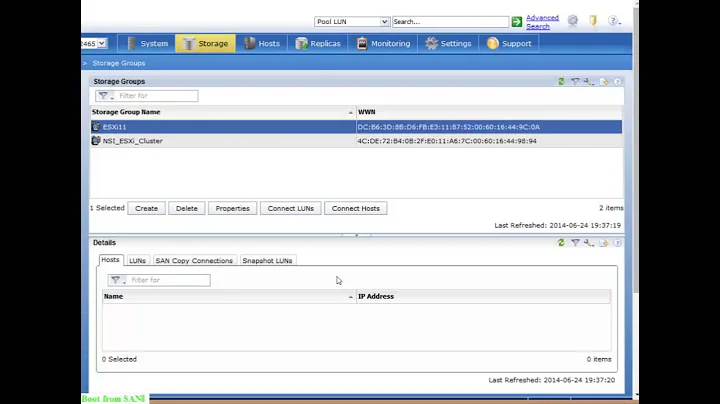This screenshot has width=720, height=404.
Task: Select the ESXi11 storage group row
Action: (356, 127)
